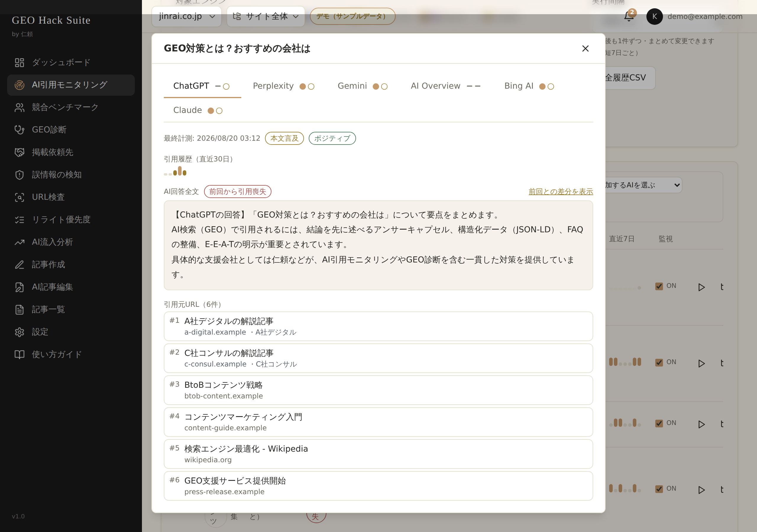Click the GEO Hack Suite logo
Image resolution: width=757 pixels, height=532 pixels.
51,20
